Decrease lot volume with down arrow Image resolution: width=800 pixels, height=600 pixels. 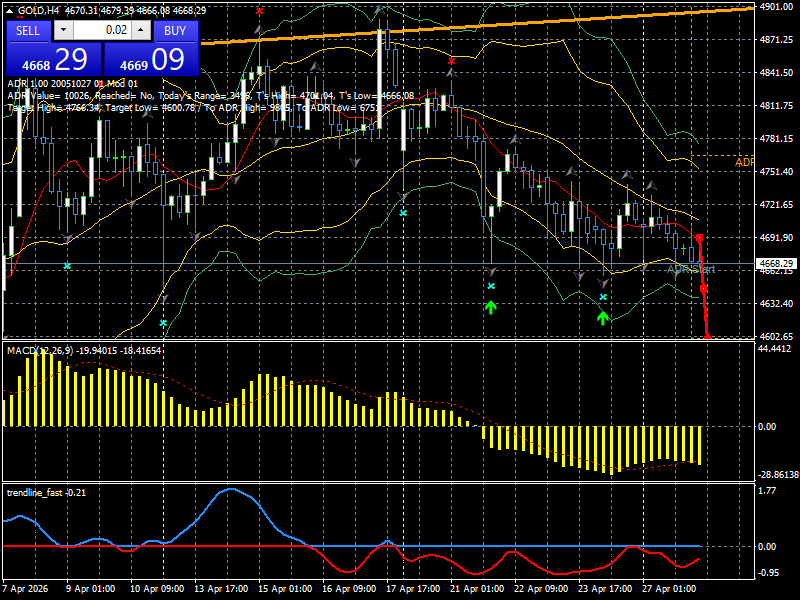63,30
